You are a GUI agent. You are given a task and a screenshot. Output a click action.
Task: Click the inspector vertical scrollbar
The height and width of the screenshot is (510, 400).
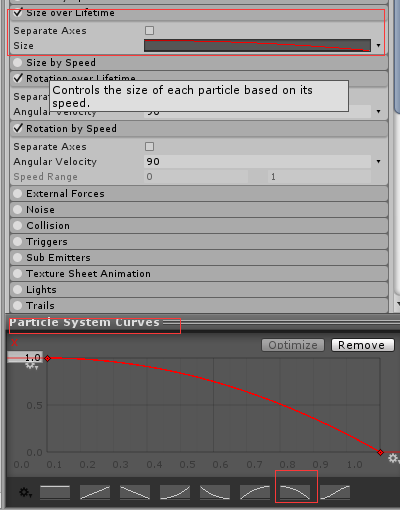(x=397, y=57)
